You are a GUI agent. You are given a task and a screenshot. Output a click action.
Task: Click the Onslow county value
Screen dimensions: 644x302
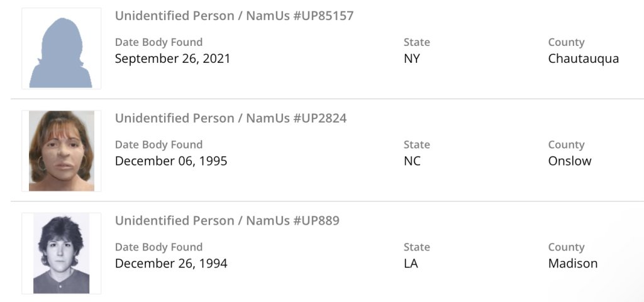click(x=570, y=161)
